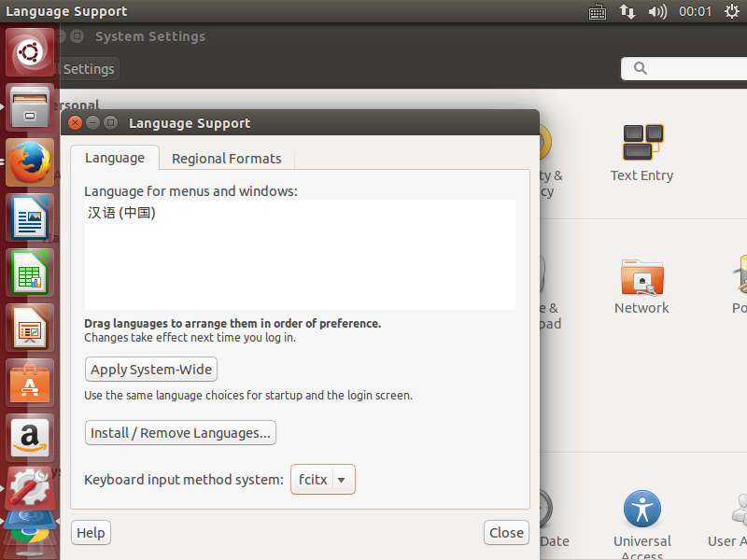Open the session gear menu

tap(730, 11)
